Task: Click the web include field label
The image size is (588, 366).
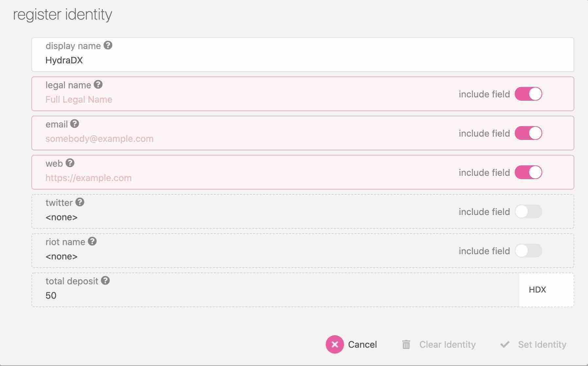Action: (484, 173)
